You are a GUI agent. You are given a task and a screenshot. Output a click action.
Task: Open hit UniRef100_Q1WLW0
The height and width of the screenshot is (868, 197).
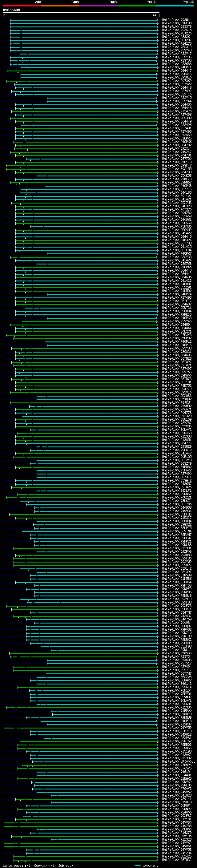coord(177,23)
